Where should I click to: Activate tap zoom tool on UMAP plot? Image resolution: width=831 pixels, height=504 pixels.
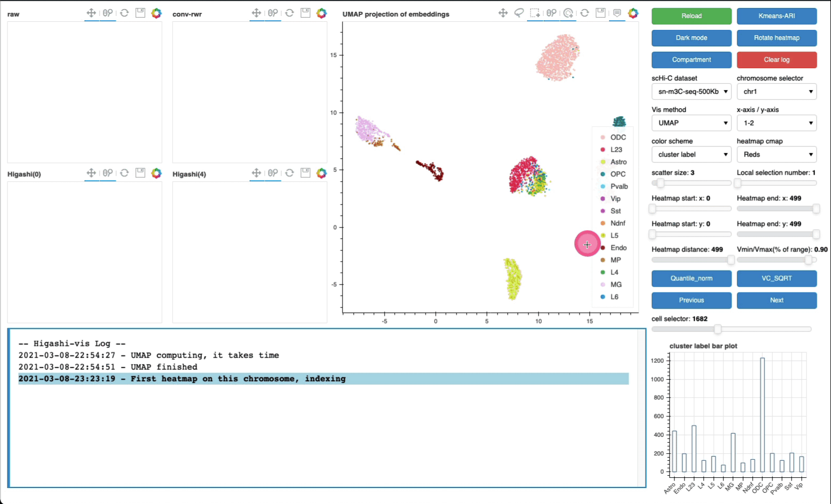coord(568,13)
